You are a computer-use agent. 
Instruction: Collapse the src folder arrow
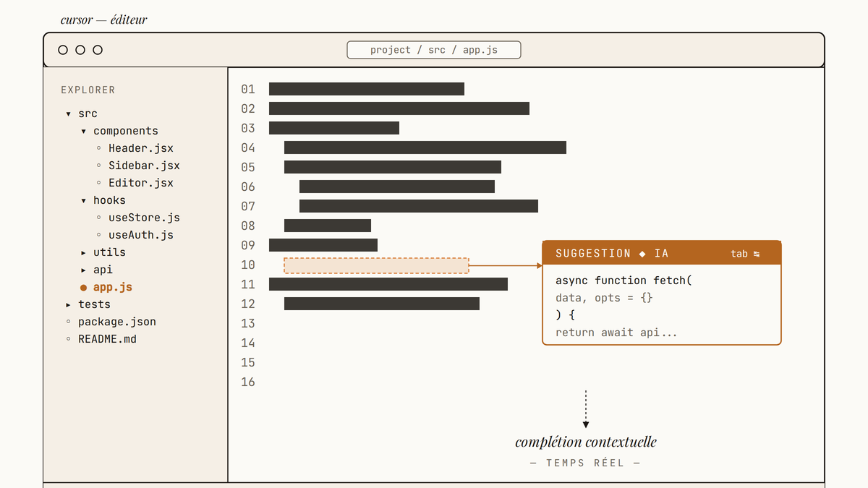pos(69,114)
